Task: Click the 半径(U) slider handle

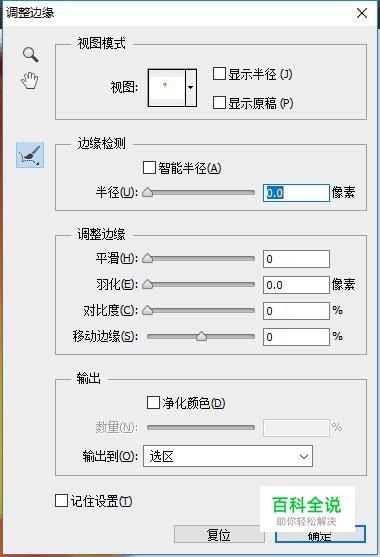Action: (x=147, y=193)
